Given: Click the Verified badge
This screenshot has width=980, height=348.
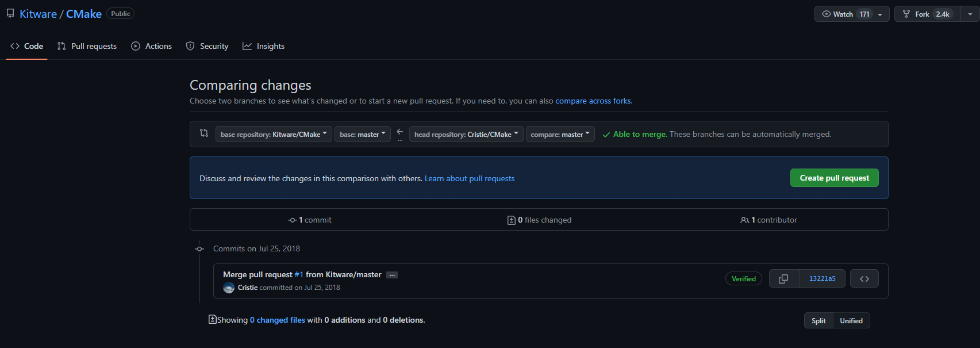Looking at the screenshot, I should click(744, 278).
